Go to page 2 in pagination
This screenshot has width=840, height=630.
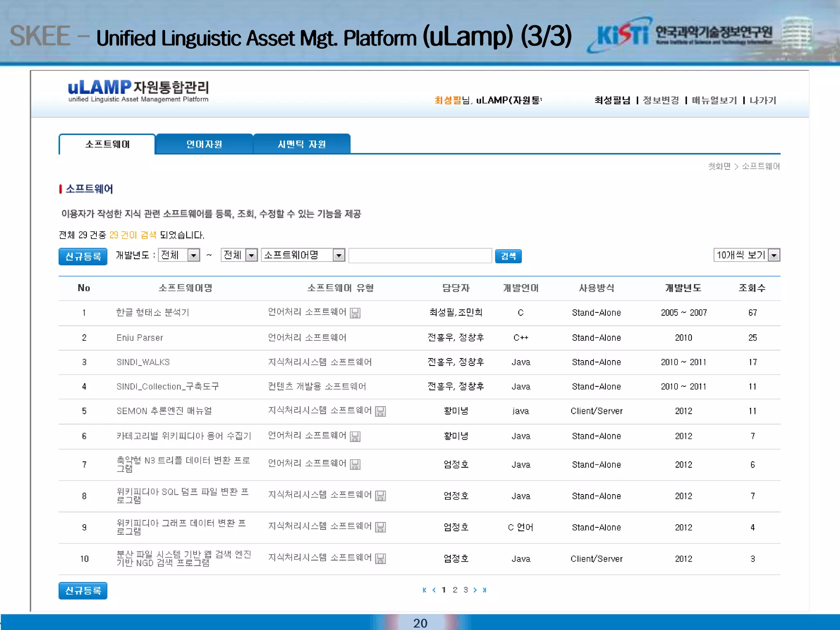coord(455,590)
